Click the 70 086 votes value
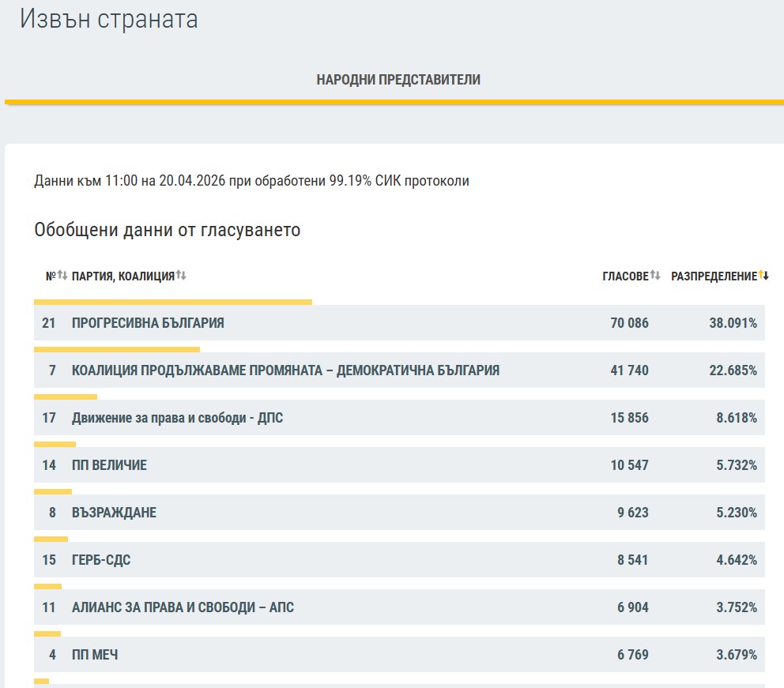 [x=629, y=323]
